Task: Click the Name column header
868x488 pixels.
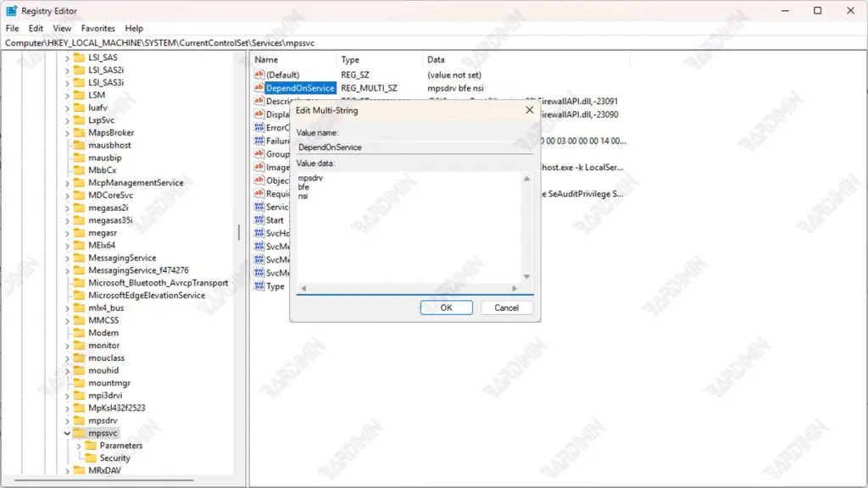Action: point(293,60)
